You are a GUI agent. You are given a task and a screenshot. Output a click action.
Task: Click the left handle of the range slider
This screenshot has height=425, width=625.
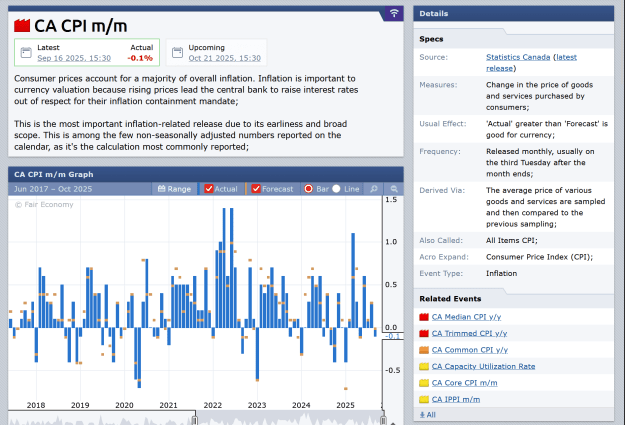[x=195, y=420]
